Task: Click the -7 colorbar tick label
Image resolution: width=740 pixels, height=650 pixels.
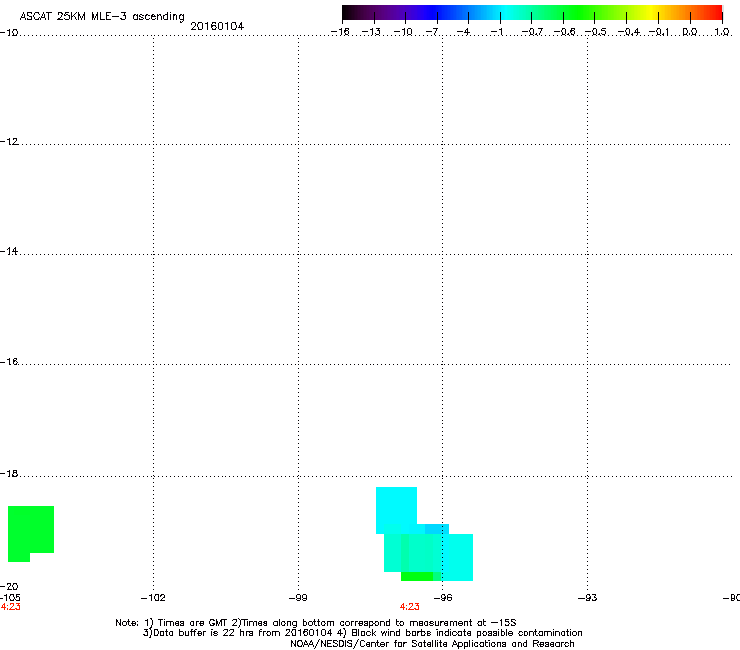Action: coord(433,32)
